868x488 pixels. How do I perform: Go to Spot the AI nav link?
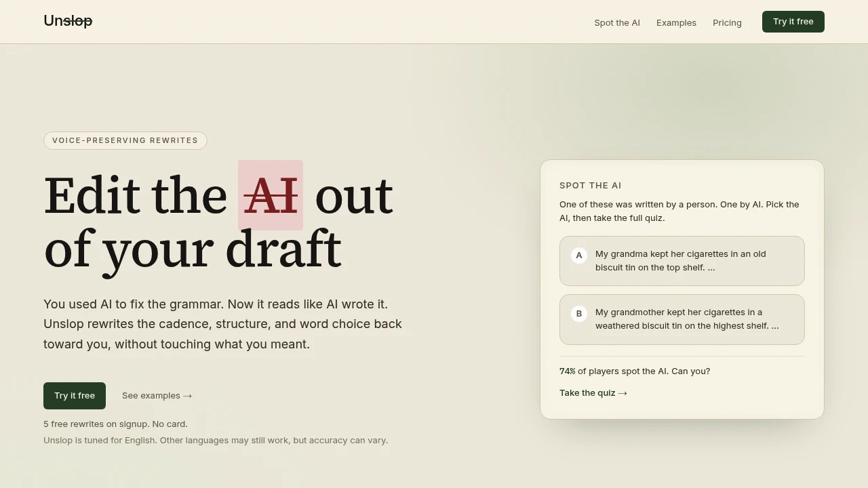(x=617, y=22)
